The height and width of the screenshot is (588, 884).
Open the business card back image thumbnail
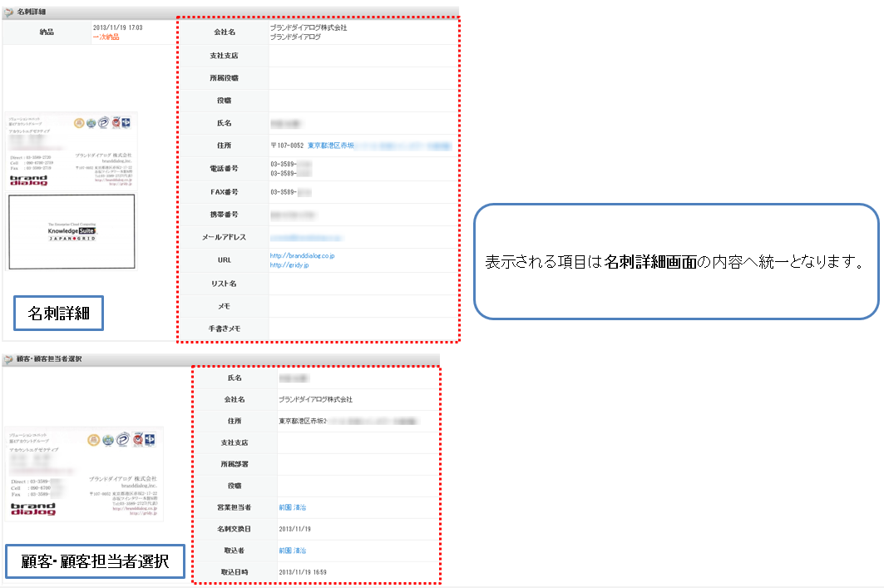[x=71, y=231]
